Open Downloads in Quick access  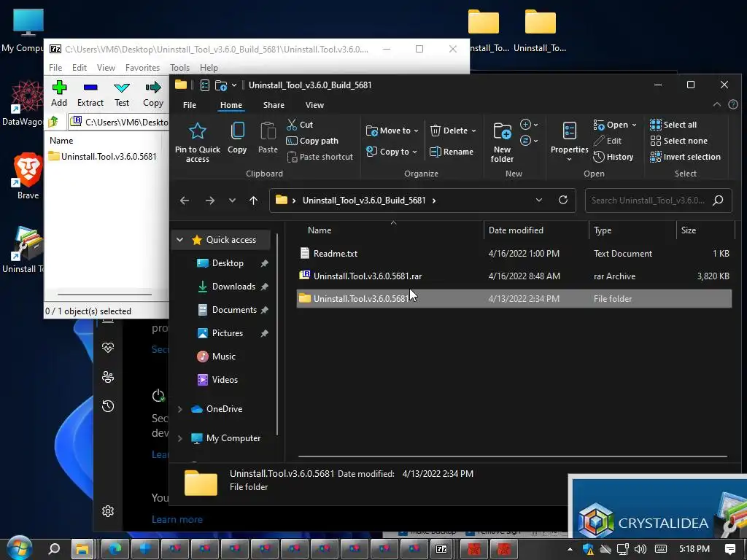(x=233, y=287)
